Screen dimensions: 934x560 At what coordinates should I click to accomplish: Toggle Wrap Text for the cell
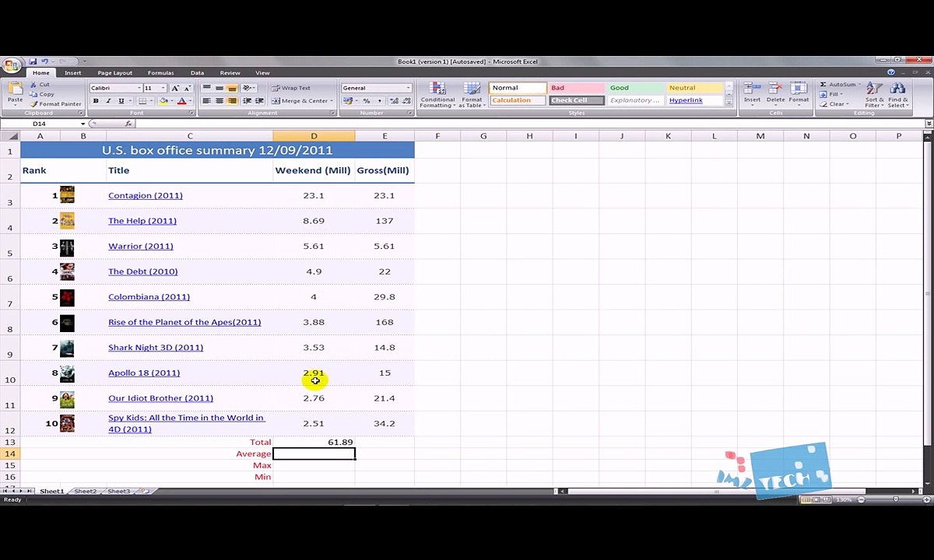(291, 88)
